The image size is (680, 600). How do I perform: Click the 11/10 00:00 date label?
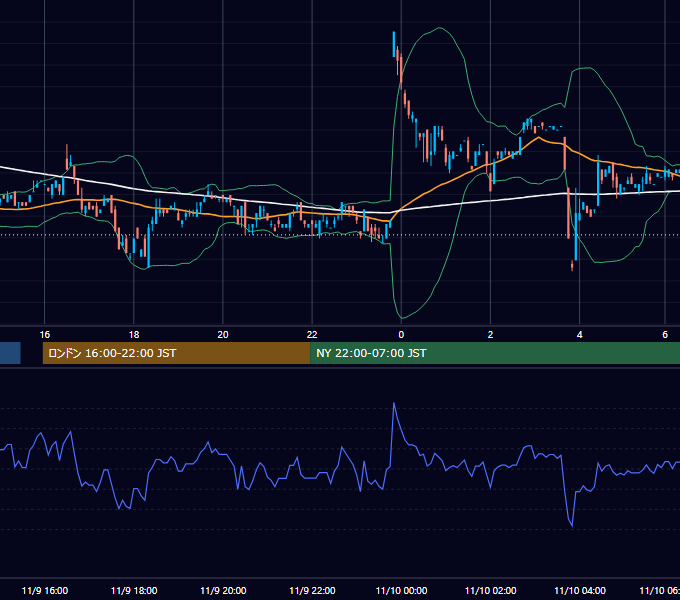point(401,591)
